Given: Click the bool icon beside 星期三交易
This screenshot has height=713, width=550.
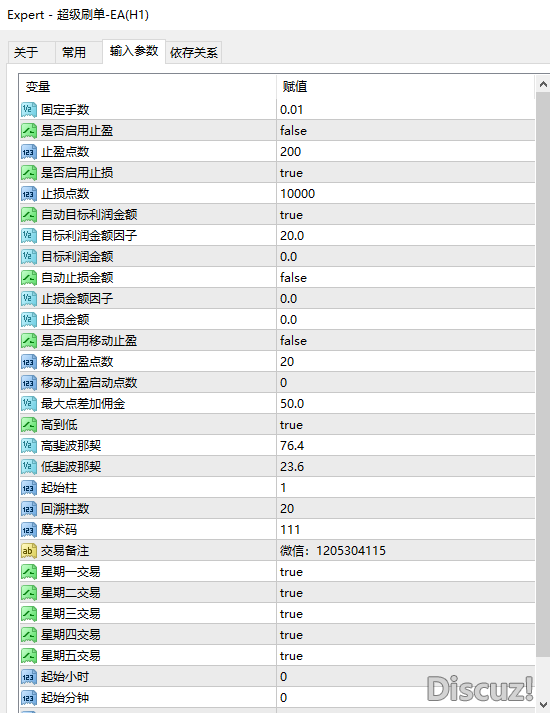Looking at the screenshot, I should point(29,614).
